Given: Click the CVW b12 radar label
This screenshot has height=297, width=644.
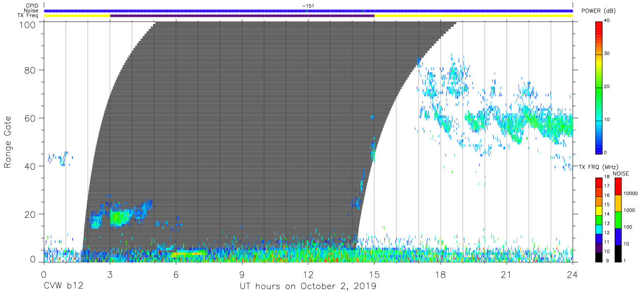Looking at the screenshot, I should [x=63, y=287].
